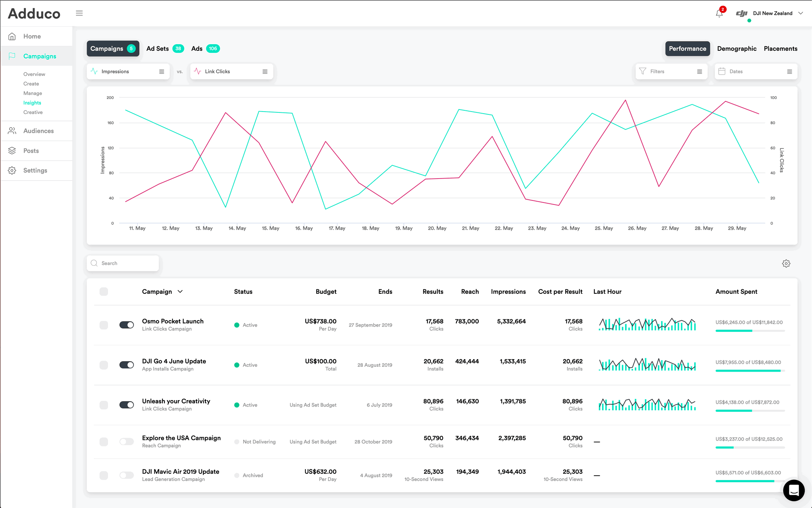Open the Explore the USA Campaign name
The width and height of the screenshot is (812, 508).
click(181, 438)
